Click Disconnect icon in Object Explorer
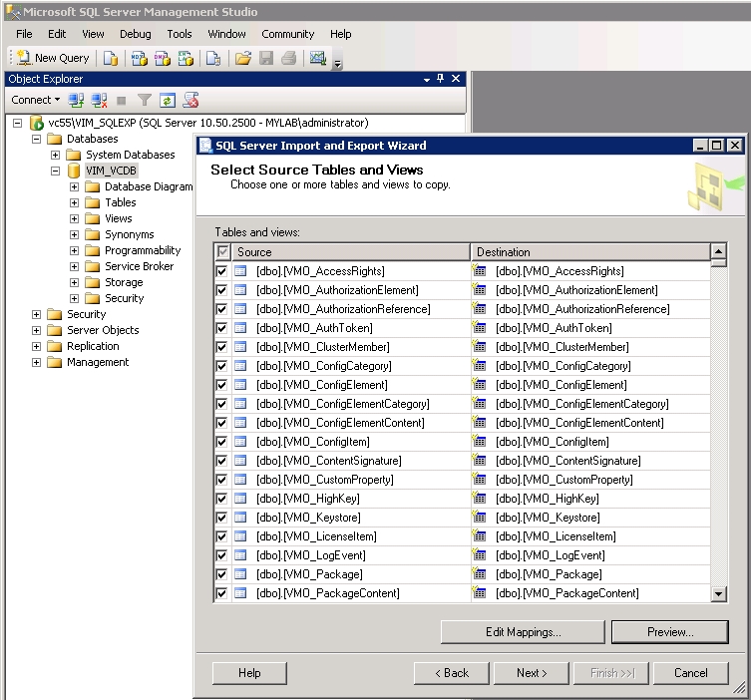This screenshot has width=751, height=700. pos(99,100)
